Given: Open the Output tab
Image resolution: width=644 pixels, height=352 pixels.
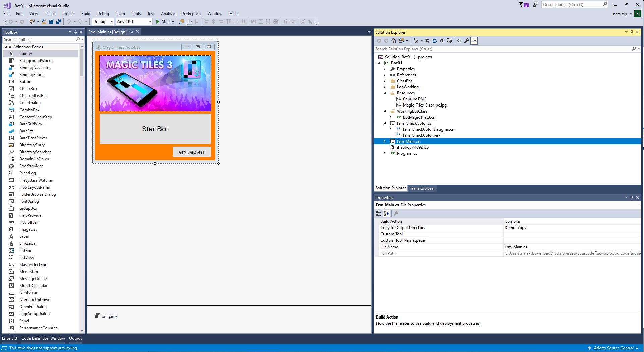Looking at the screenshot, I should [75, 338].
